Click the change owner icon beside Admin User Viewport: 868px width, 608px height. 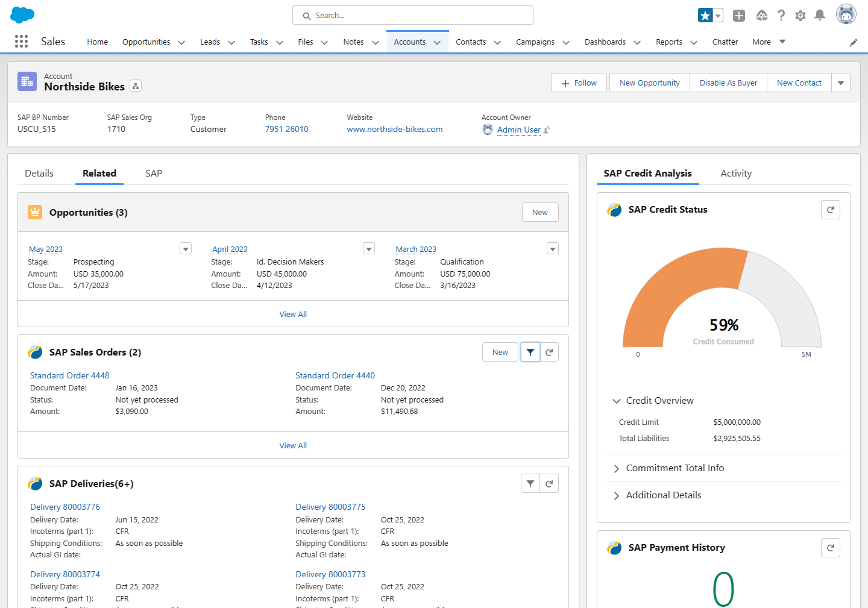coord(547,130)
